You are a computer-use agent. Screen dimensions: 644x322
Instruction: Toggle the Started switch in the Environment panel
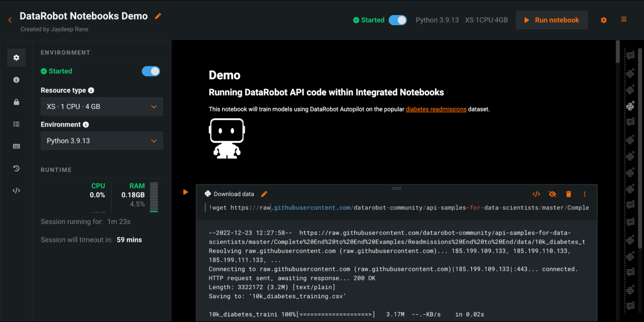151,71
